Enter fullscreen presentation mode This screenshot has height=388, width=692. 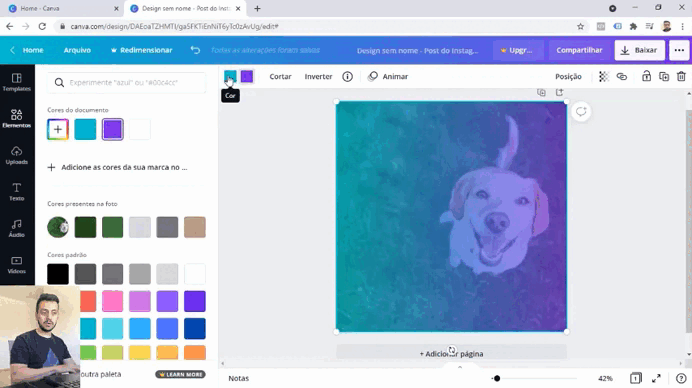tap(656, 378)
